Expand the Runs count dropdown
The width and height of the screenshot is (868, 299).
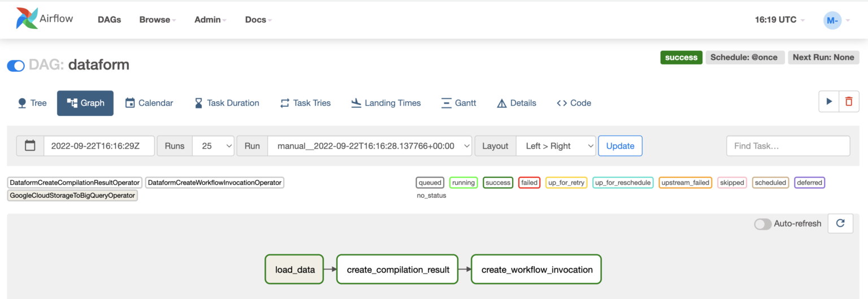[213, 146]
